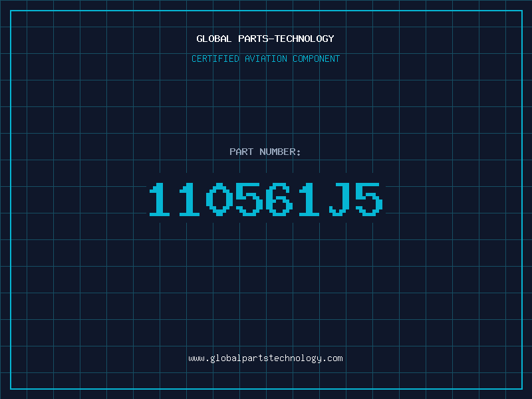
Task: Select the CERTIFIED AVIATION COMPONENT subtitle
Action: pos(265,59)
